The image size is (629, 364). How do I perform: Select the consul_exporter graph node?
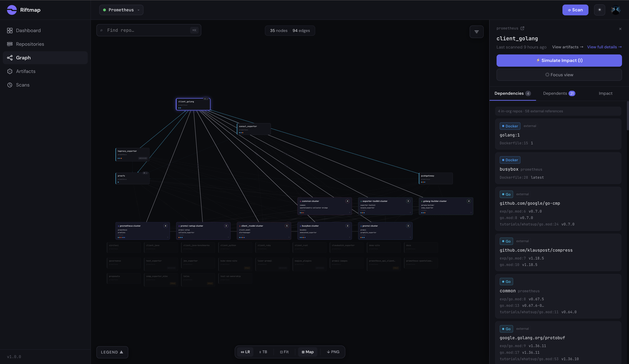[x=254, y=129]
